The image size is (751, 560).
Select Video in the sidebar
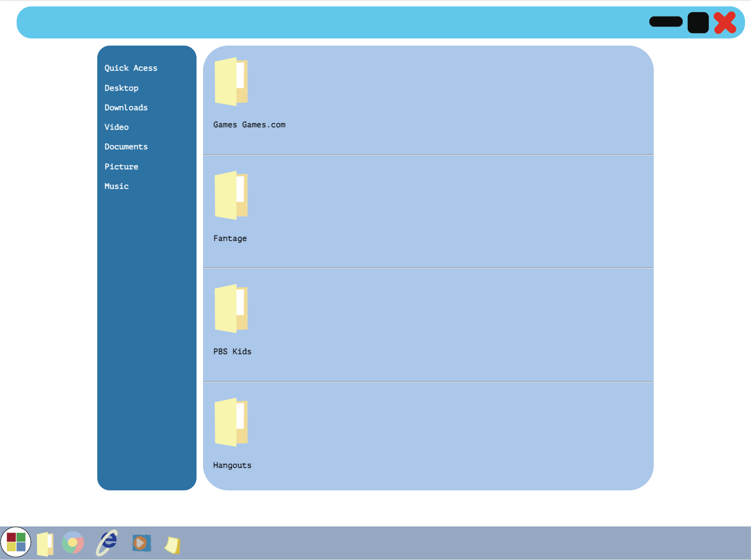point(116,127)
